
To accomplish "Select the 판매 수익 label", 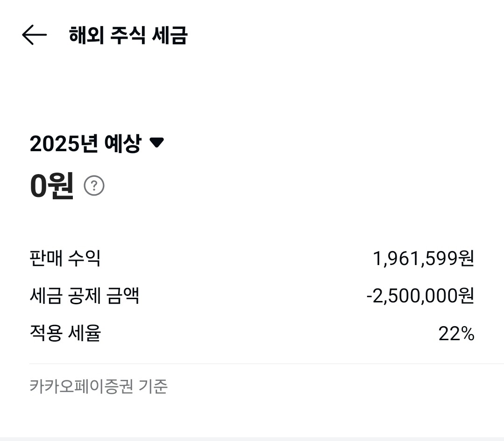I will pos(65,258).
